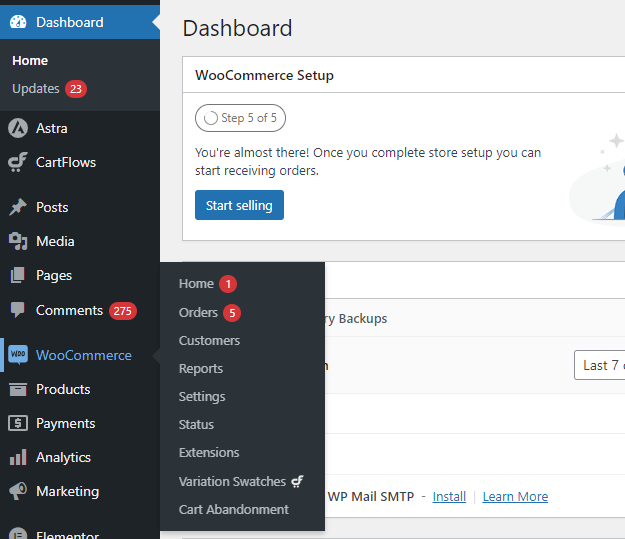The height and width of the screenshot is (539, 625).
Task: Click the Install link for WP Mail SMTP
Action: 449,496
